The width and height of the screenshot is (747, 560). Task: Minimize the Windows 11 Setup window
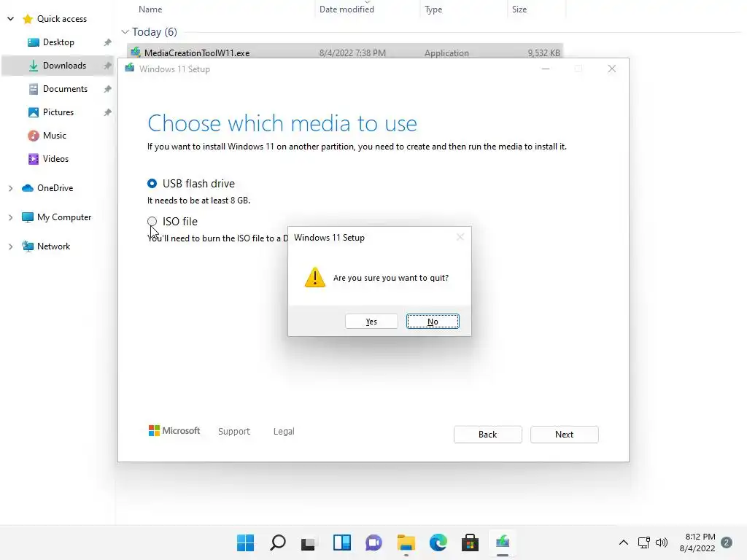(546, 69)
